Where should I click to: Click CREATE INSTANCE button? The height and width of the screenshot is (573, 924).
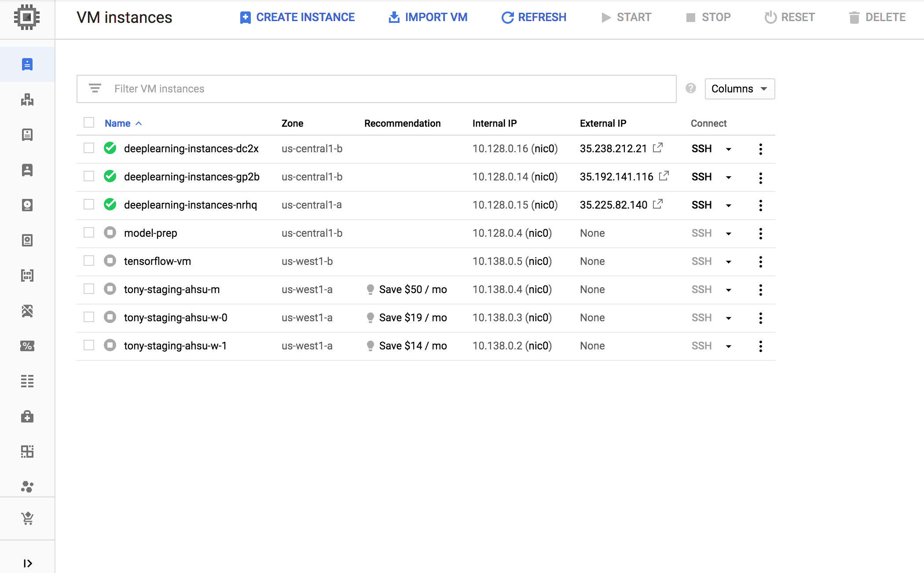pyautogui.click(x=297, y=18)
